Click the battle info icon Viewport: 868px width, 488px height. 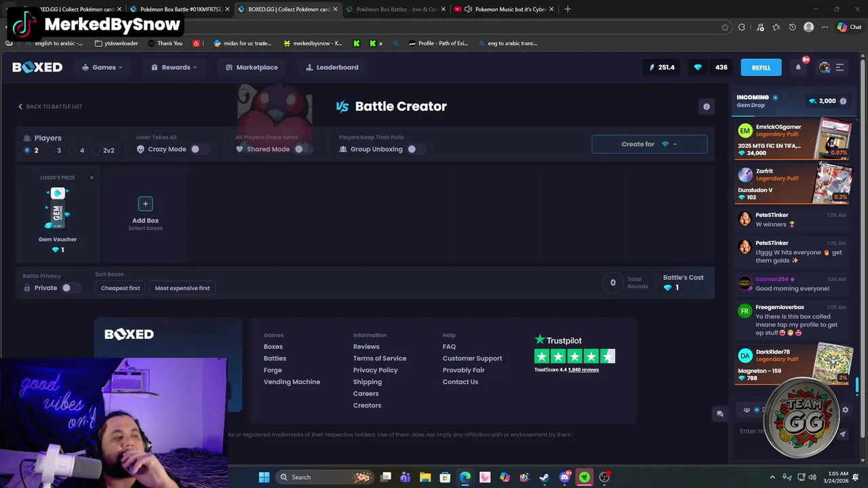click(707, 106)
